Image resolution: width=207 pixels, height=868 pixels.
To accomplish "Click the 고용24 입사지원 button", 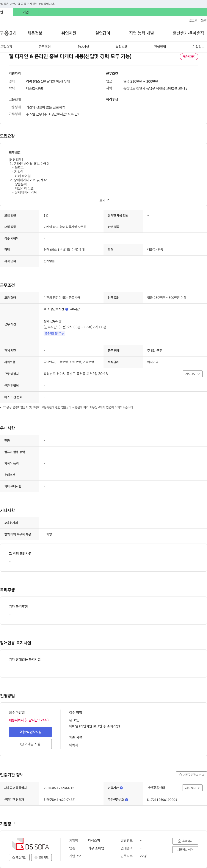I will (x=30, y=732).
